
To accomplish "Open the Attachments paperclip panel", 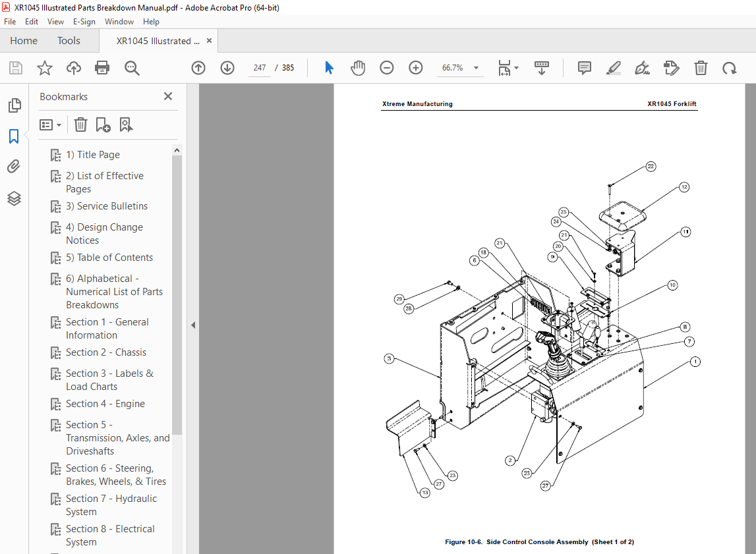I will coord(14,167).
